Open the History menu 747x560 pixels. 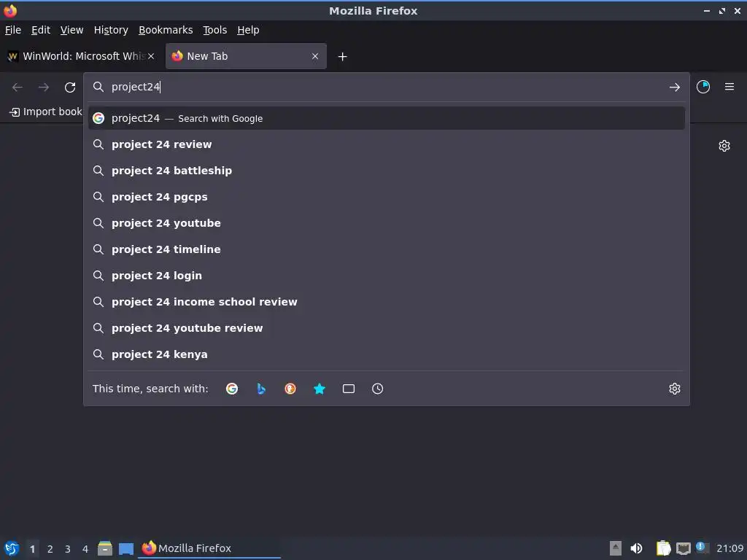click(x=111, y=30)
